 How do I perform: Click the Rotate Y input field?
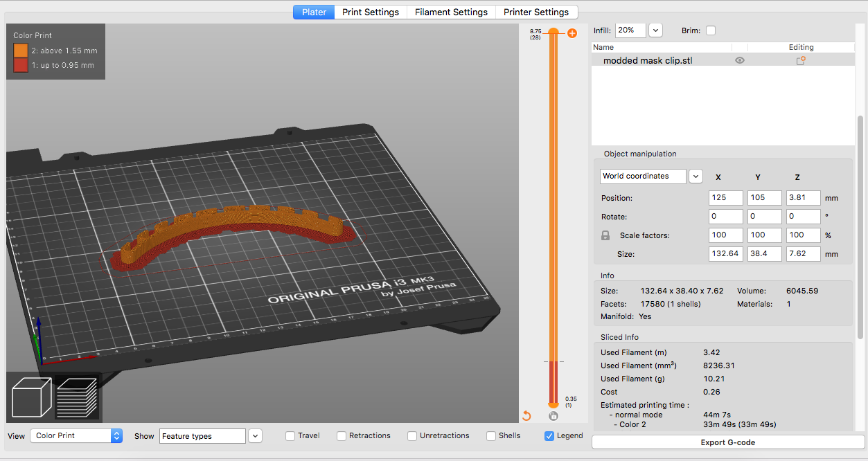coord(765,217)
